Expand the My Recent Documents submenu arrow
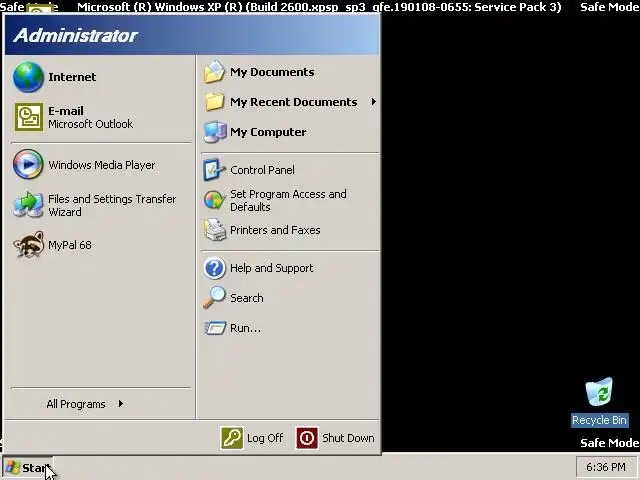The image size is (640, 480). pos(373,102)
